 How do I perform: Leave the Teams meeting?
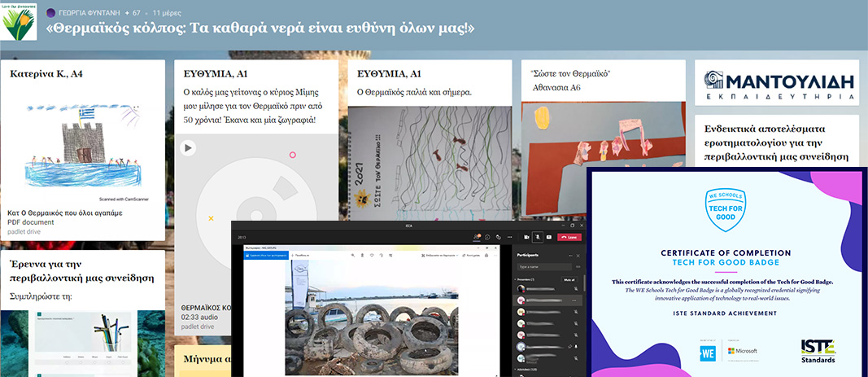pos(569,237)
